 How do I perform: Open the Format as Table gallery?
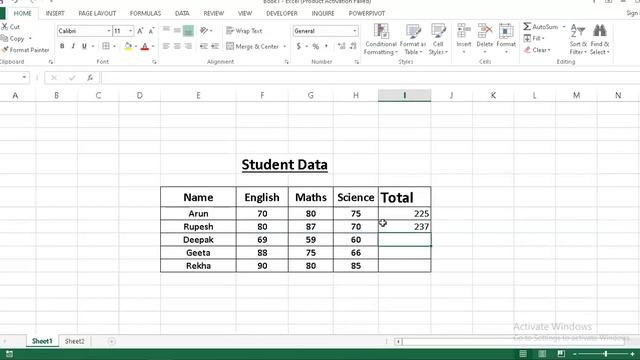(413, 39)
